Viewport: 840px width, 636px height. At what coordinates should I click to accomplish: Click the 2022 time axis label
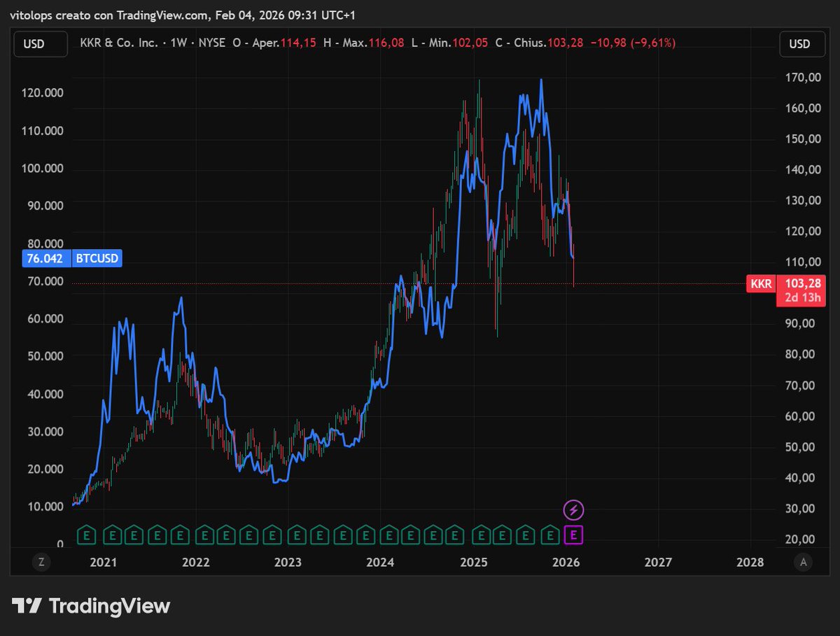point(195,562)
